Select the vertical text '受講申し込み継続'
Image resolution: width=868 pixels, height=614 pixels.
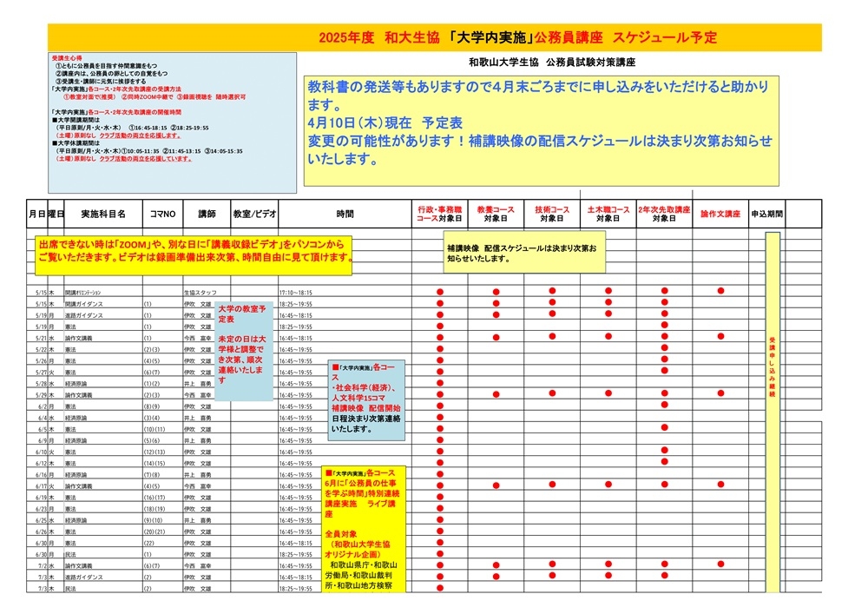tap(773, 367)
